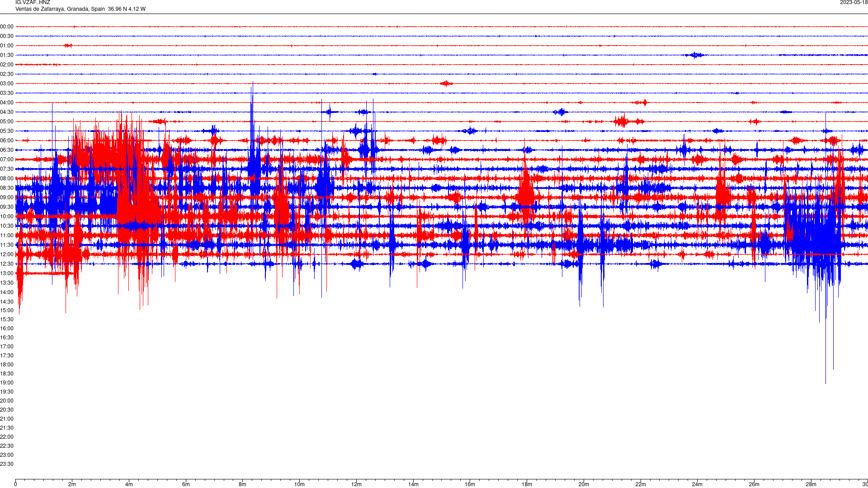Click the 6m tick on the minute axis
868x488 pixels.
[x=186, y=484]
